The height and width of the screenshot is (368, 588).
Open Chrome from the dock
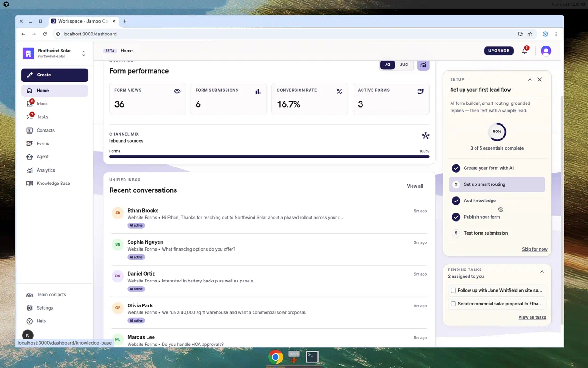276,357
